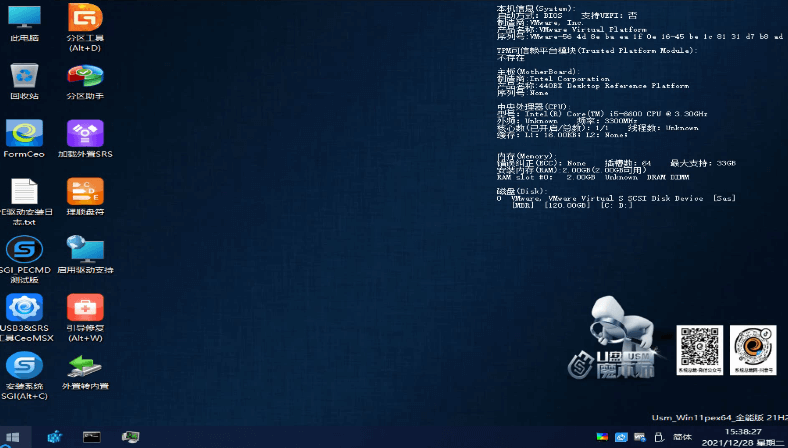
Task: Launch 引导修复 (Alt+W) boot repair icon
Action: tap(85, 318)
